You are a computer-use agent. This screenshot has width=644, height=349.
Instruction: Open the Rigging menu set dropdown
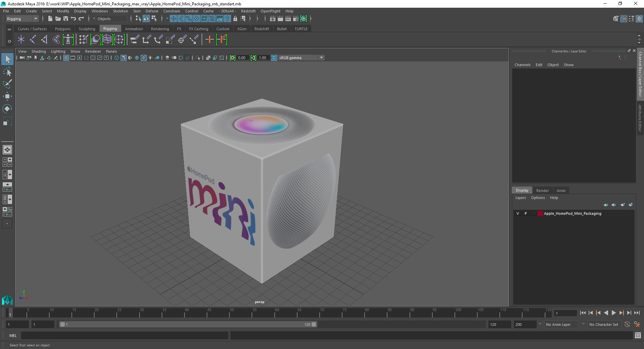[x=22, y=19]
